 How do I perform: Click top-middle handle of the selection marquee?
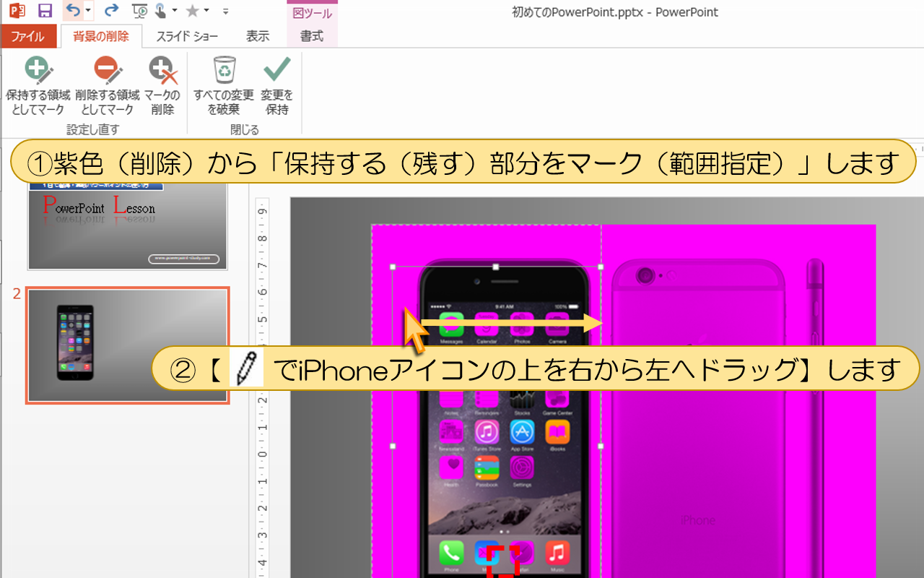coord(495,267)
